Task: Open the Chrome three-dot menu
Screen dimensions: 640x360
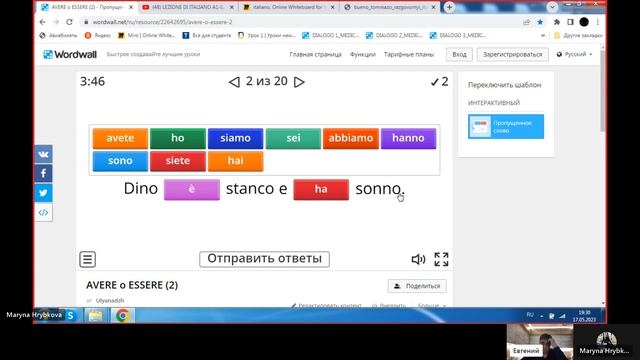Action: tap(598, 22)
